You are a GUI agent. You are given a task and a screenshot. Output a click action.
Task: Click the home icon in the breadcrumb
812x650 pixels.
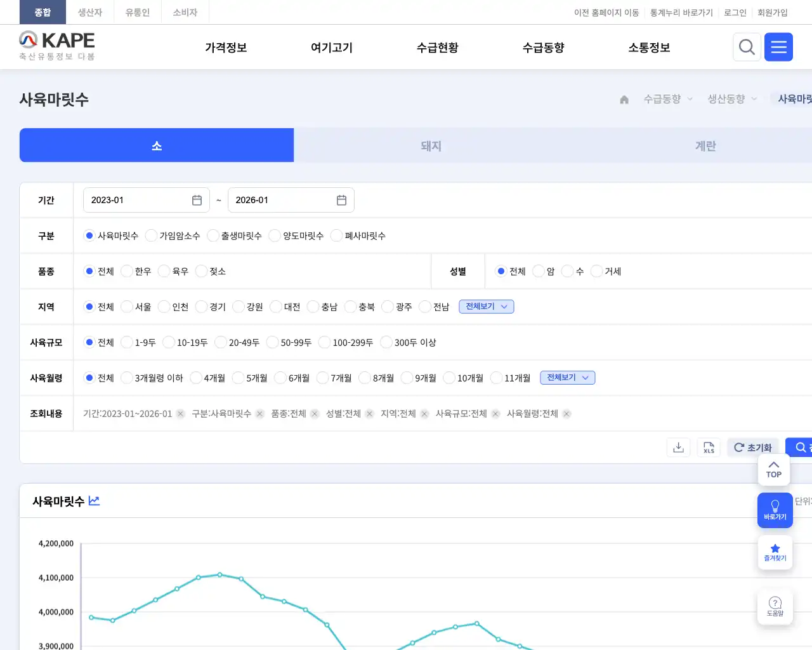tap(624, 99)
